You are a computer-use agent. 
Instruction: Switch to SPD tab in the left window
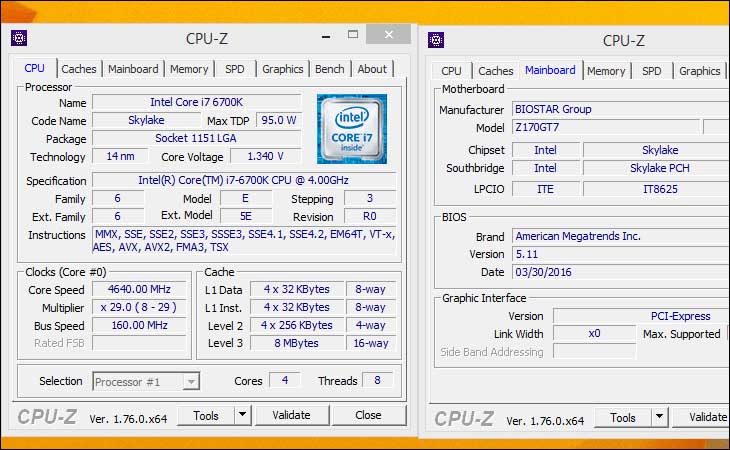(234, 69)
